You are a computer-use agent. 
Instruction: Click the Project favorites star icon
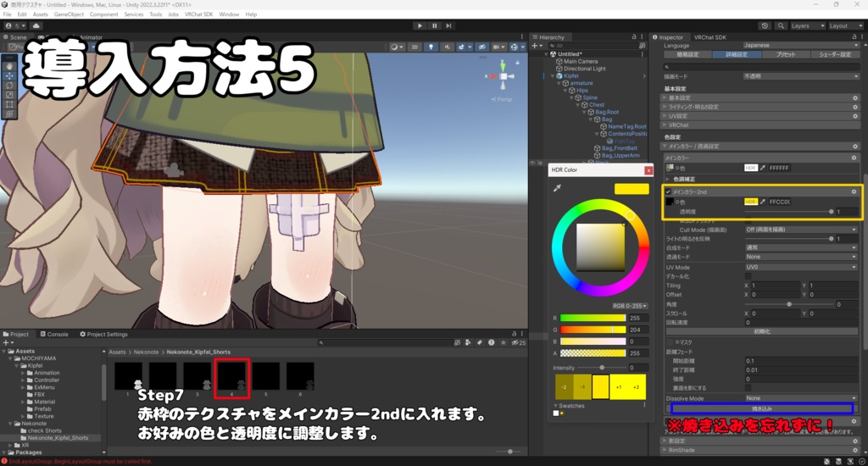(504, 342)
